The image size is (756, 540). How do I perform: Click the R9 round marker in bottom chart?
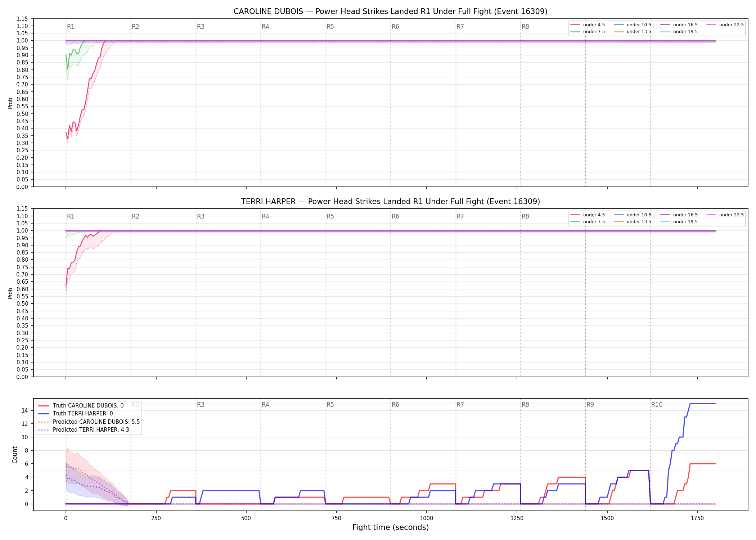point(590,405)
